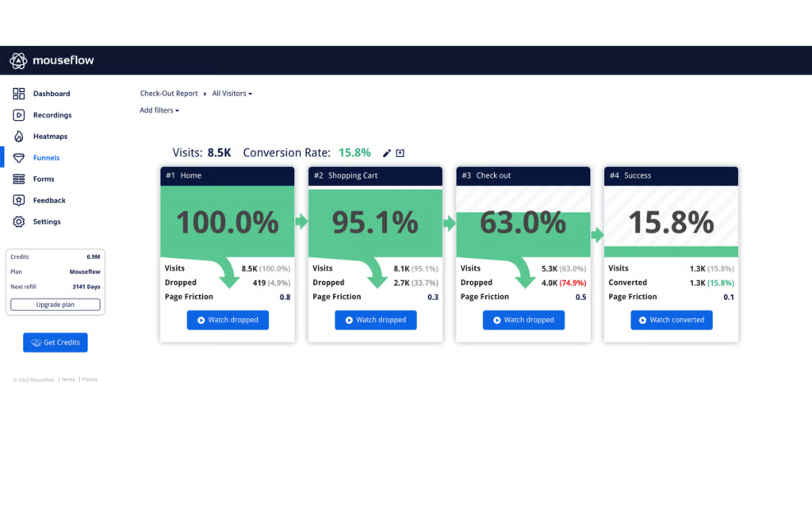Click the #1 Home step header
Image resolution: width=812 pixels, height=508 pixels.
click(228, 175)
